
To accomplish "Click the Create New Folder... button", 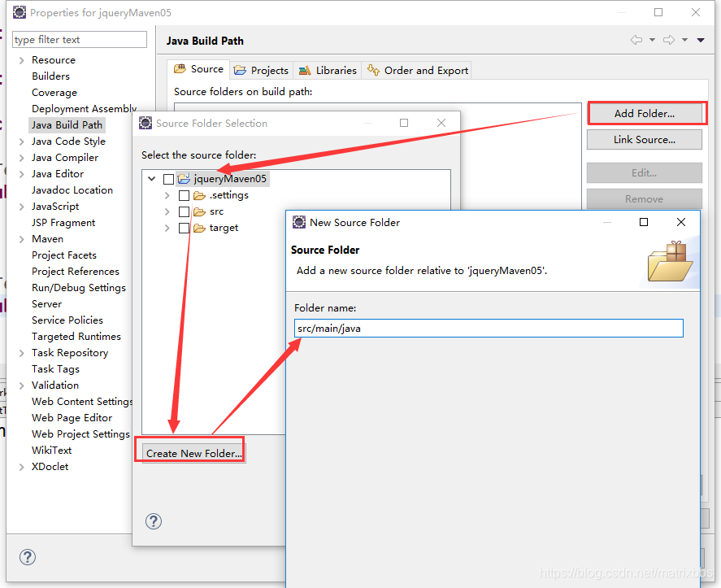I will (x=194, y=453).
